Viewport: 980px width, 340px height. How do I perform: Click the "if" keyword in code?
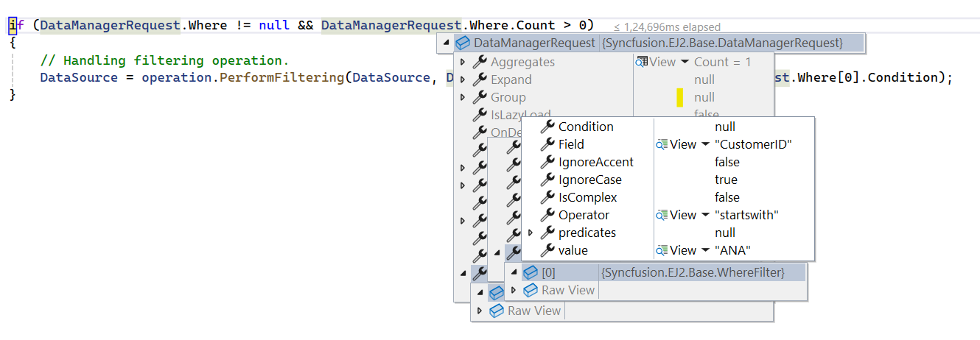click(x=17, y=25)
